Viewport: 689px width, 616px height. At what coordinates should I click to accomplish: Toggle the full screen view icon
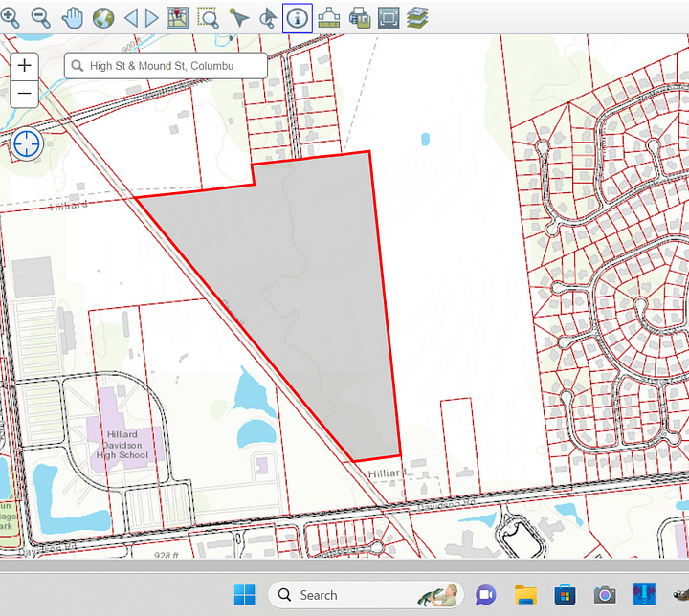(x=388, y=16)
